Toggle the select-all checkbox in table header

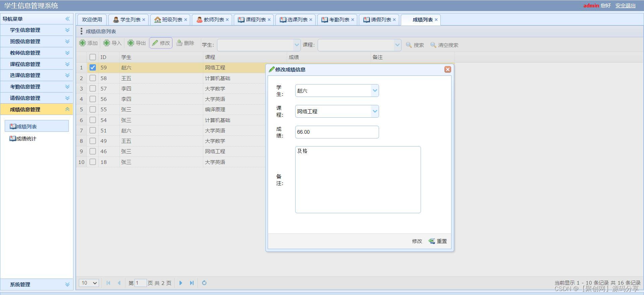pyautogui.click(x=93, y=57)
